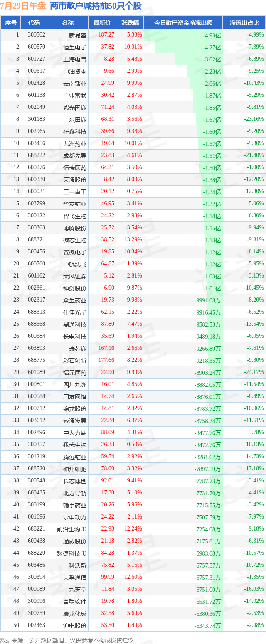Click the 序号 column header
266x644 pixels.
(x=10, y=23)
